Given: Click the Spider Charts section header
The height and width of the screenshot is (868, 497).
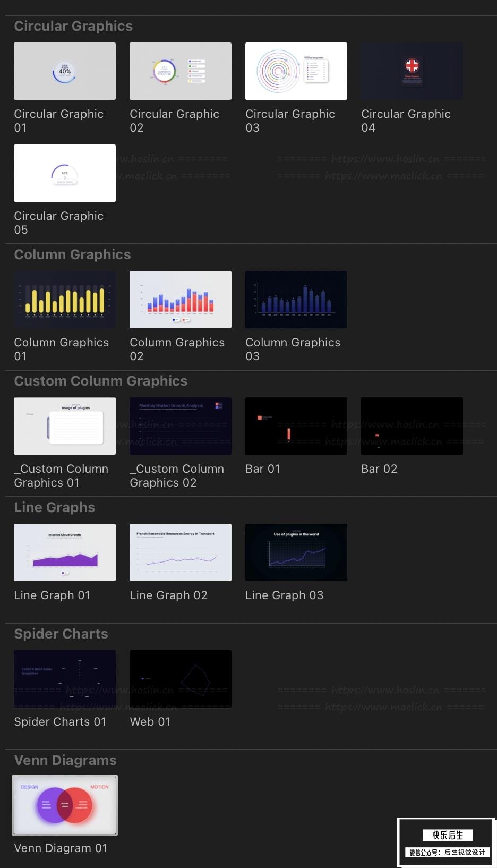Looking at the screenshot, I should (61, 634).
